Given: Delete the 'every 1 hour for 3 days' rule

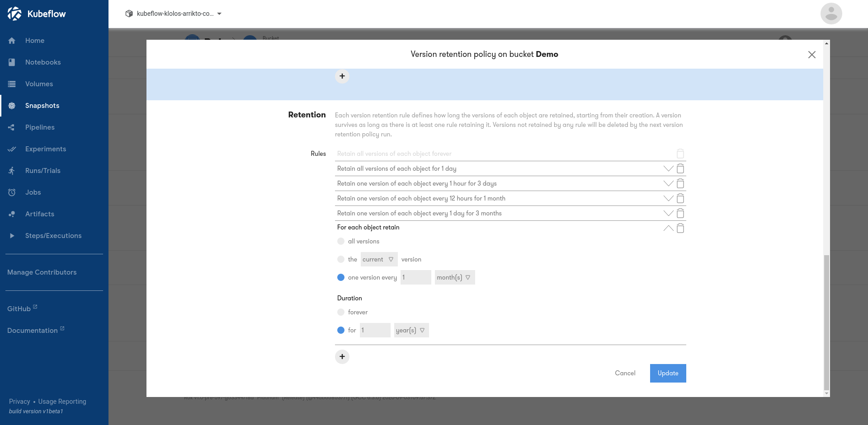Looking at the screenshot, I should tap(680, 183).
